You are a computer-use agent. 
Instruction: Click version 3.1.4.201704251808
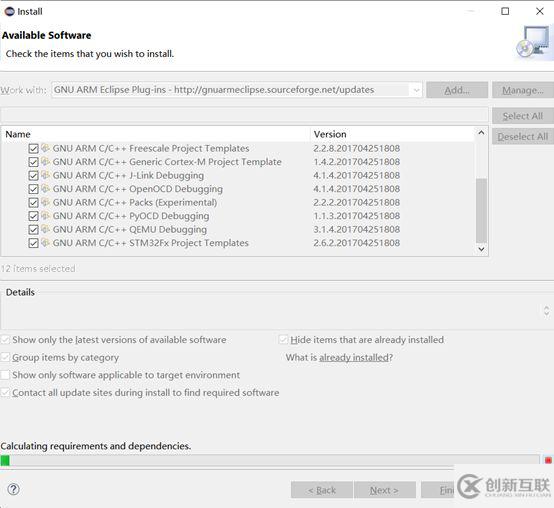point(356,230)
